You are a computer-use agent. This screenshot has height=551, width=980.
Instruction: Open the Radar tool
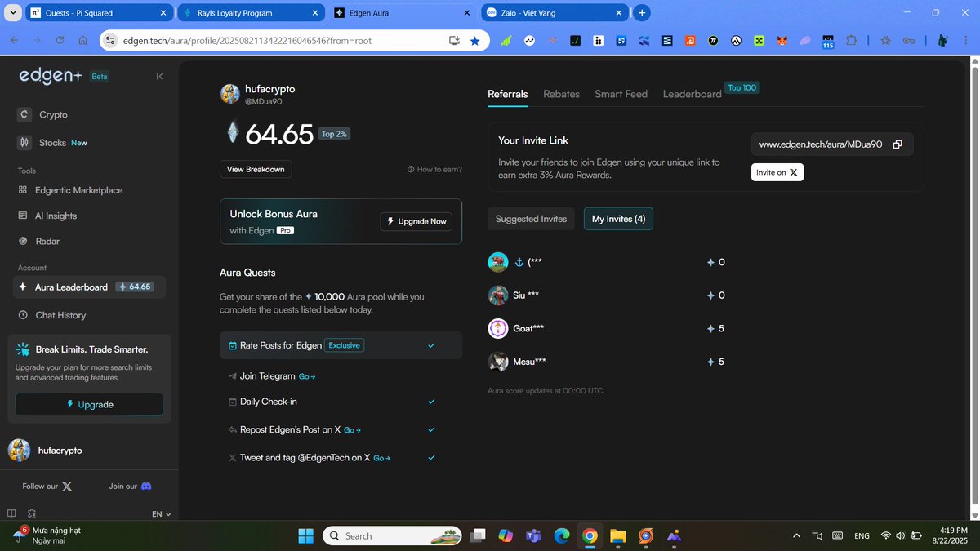(x=49, y=241)
